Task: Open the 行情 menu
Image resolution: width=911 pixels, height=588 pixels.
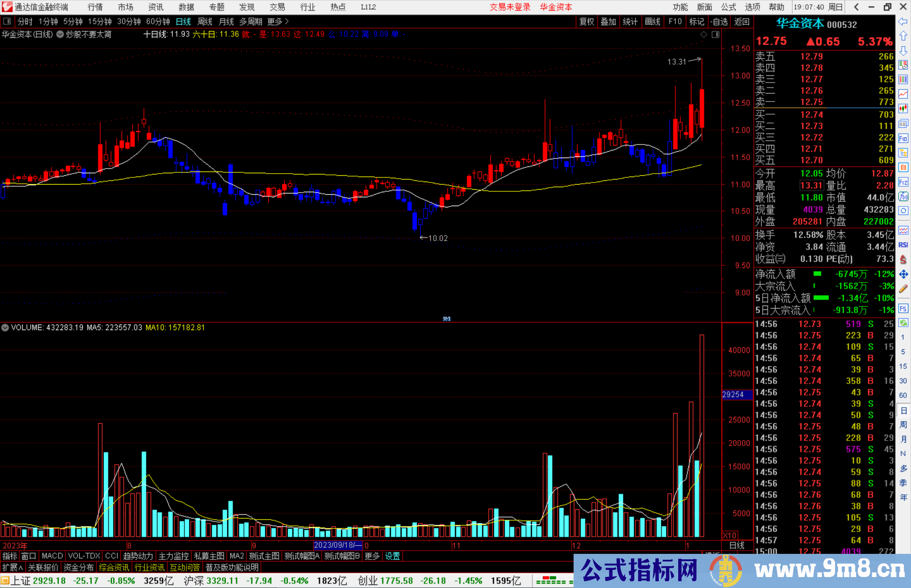Action: 95,7
